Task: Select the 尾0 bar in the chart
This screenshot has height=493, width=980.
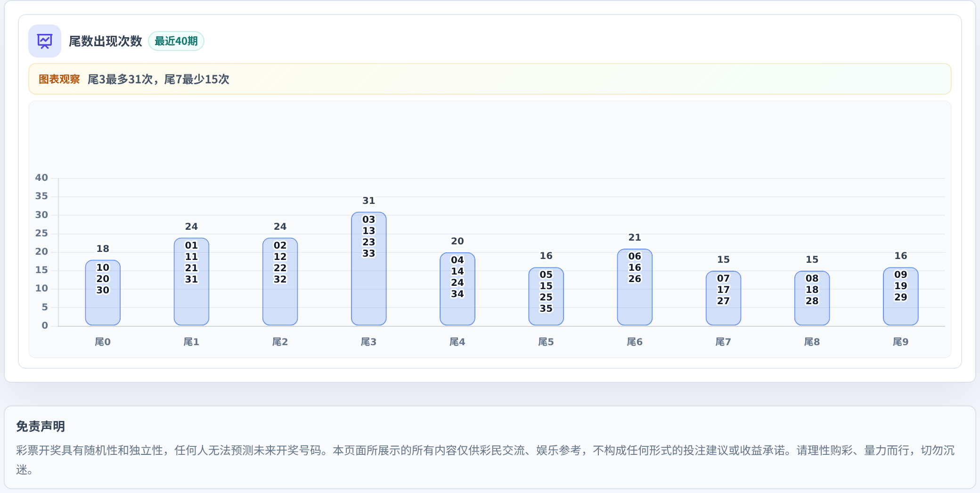Action: (x=103, y=292)
